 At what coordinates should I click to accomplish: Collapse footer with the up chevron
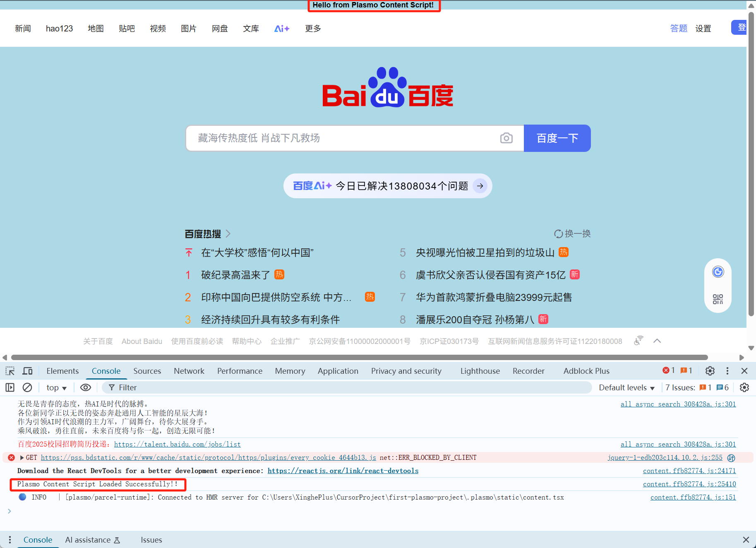657,341
